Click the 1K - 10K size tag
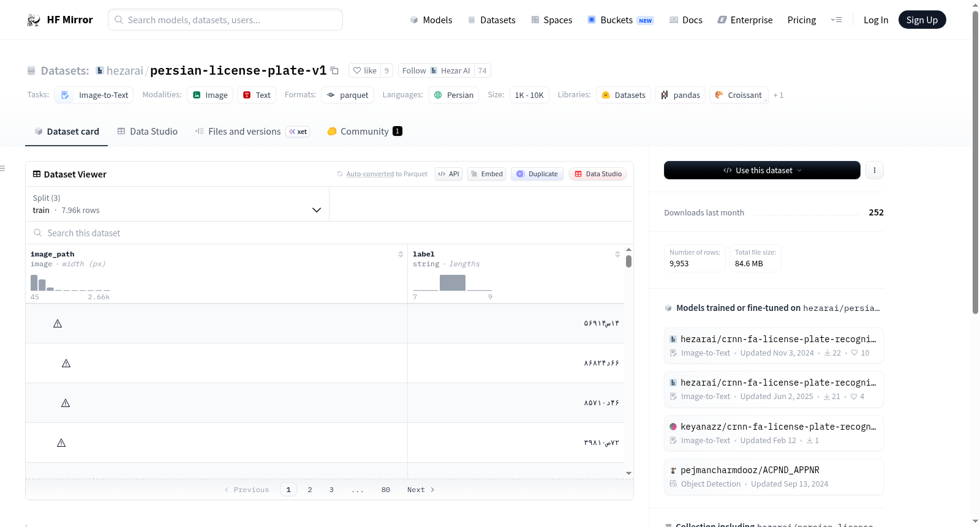980x527 pixels. click(x=529, y=95)
